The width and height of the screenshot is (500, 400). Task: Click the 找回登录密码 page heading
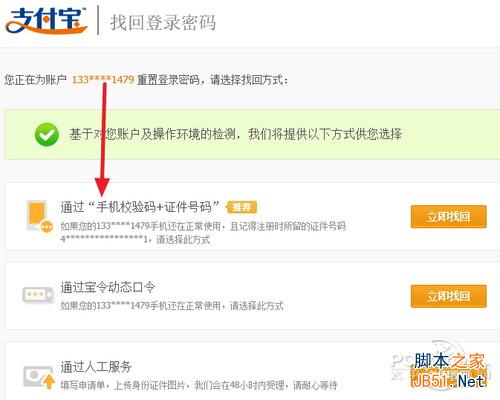point(163,22)
